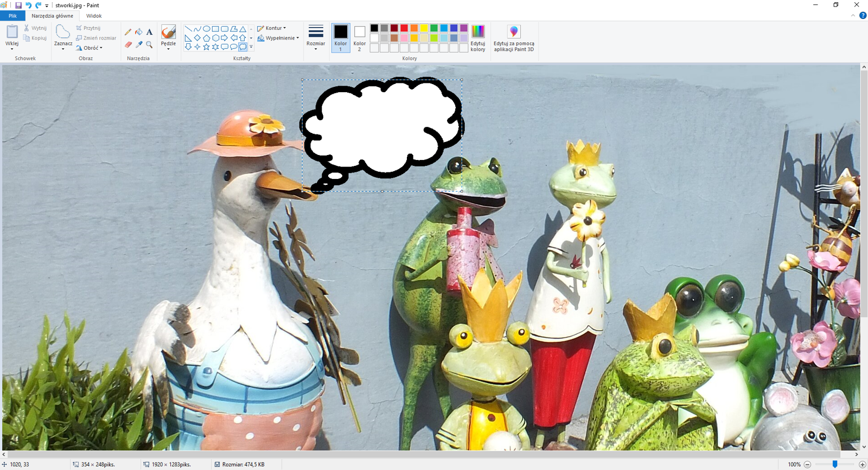The width and height of the screenshot is (868, 470).
Task: Click zoom in plus button
Action: (x=862, y=465)
